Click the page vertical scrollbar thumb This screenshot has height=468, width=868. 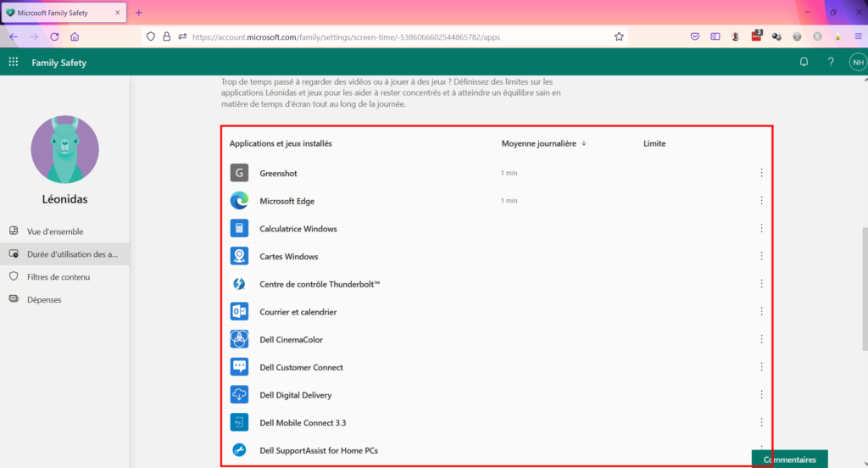[x=865, y=288]
